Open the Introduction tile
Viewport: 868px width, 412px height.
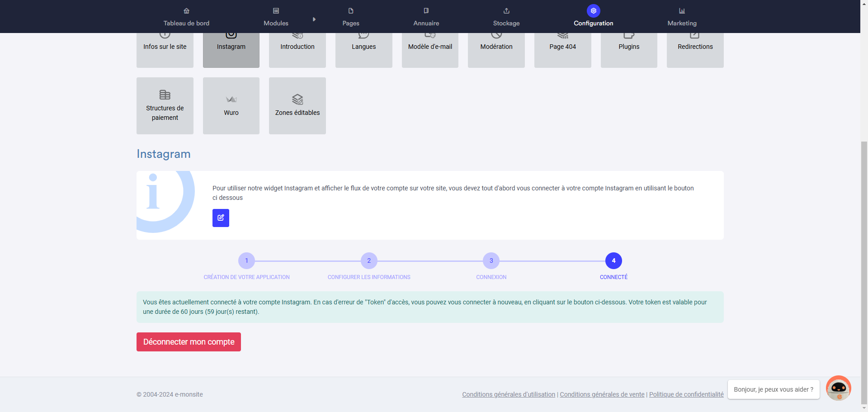pyautogui.click(x=297, y=50)
